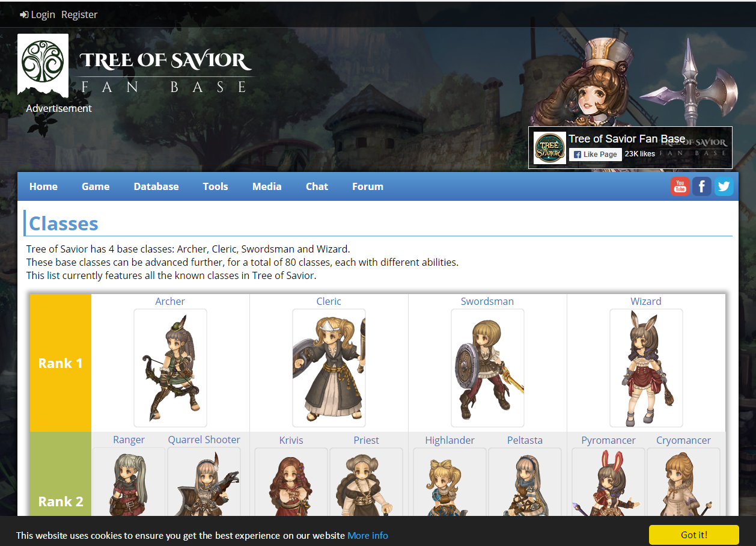Click the Login link
Screen dimensions: 756x546
click(37, 14)
